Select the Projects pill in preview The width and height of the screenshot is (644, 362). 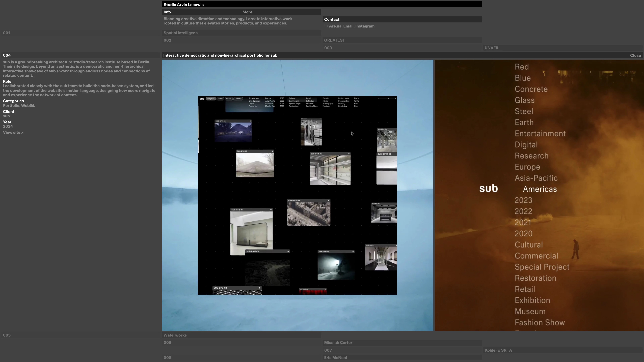pyautogui.click(x=211, y=99)
